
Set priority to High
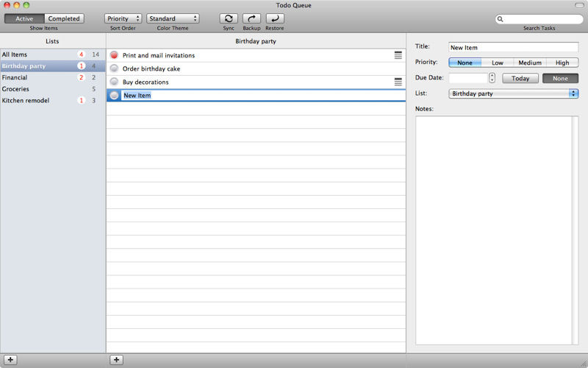point(562,63)
